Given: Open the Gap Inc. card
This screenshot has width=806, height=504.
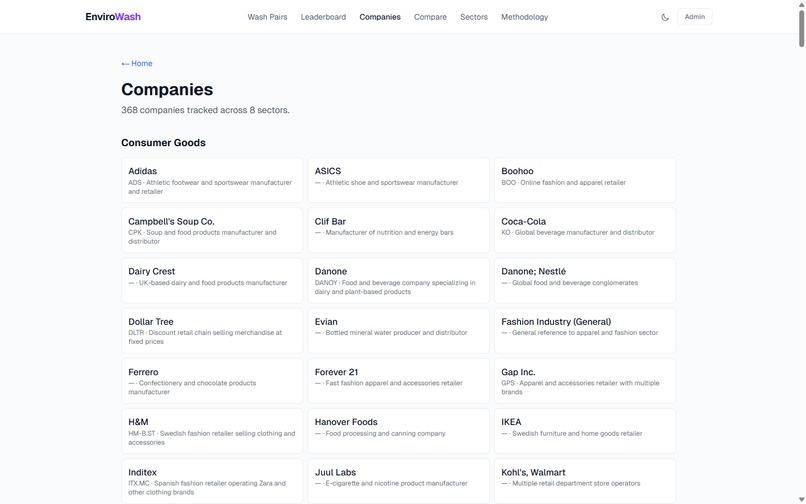Looking at the screenshot, I should tap(585, 381).
